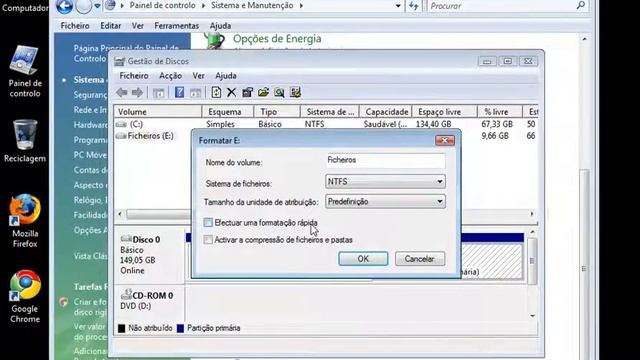Click the explorer window forward navigation button

click(83, 6)
